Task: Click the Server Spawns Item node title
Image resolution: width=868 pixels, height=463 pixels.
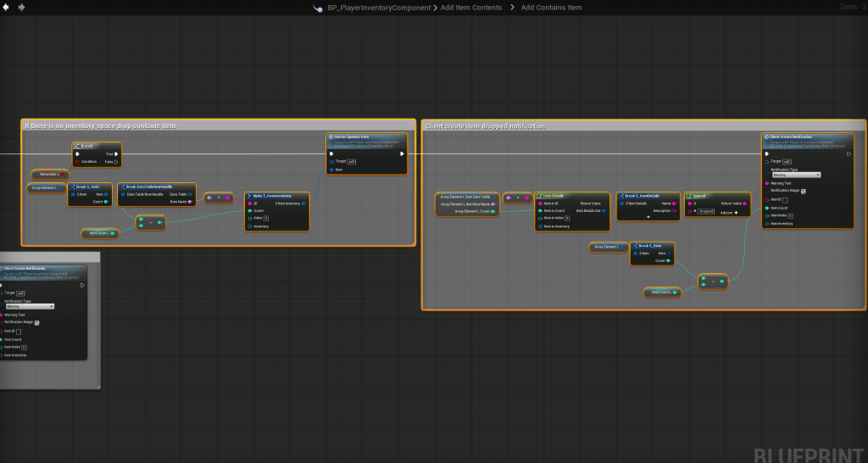Action: pyautogui.click(x=351, y=137)
